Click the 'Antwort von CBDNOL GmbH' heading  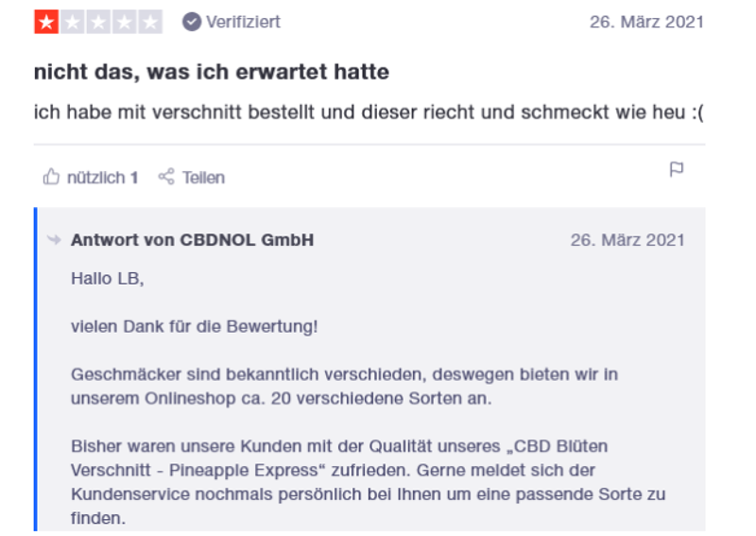coord(192,240)
